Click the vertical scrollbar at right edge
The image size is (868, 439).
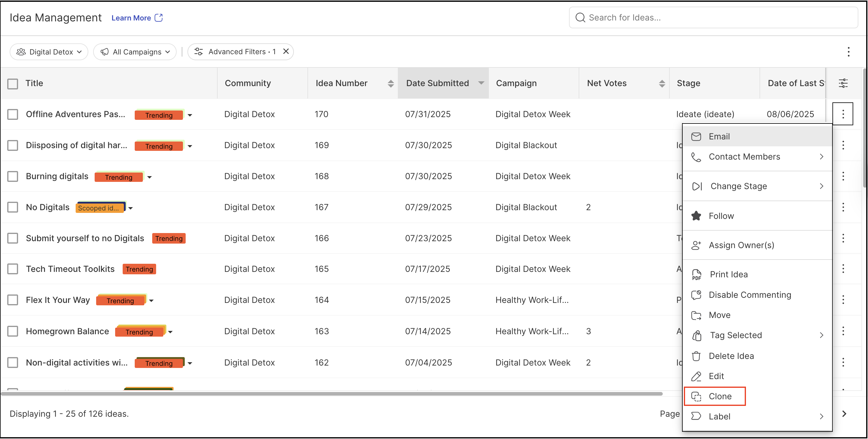[x=865, y=128]
